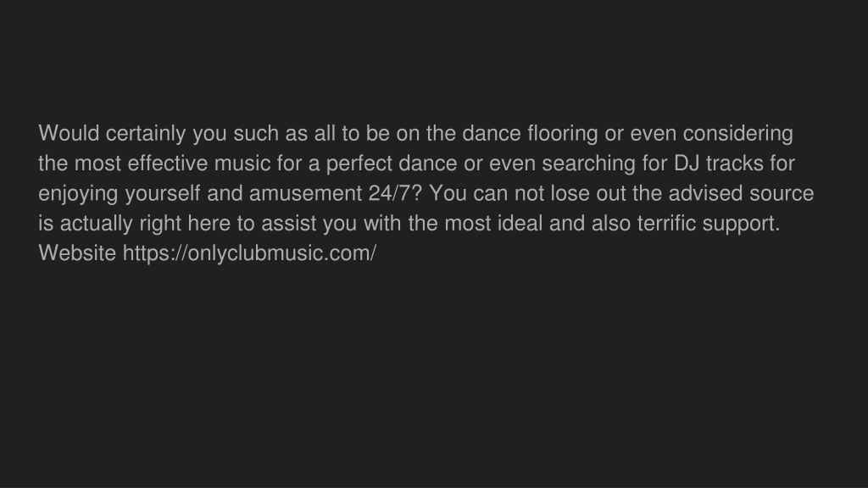Image resolution: width=868 pixels, height=488 pixels.
Task: Click the word "amusement" in third line
Action: 305,193
